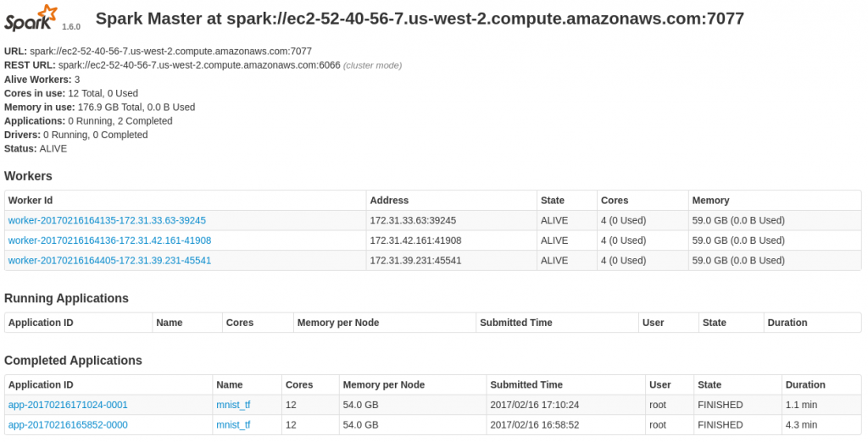Select address 172.31.42.161:41908 cell

click(x=415, y=240)
